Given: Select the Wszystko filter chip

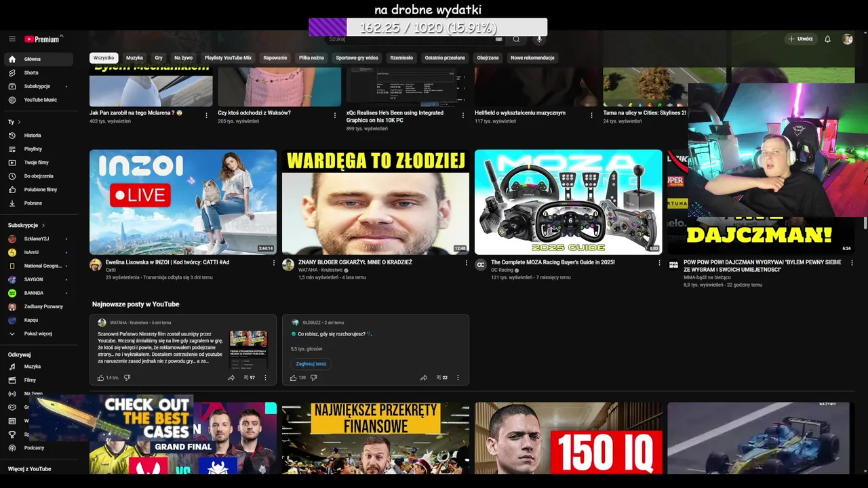Looking at the screenshot, I should [104, 58].
